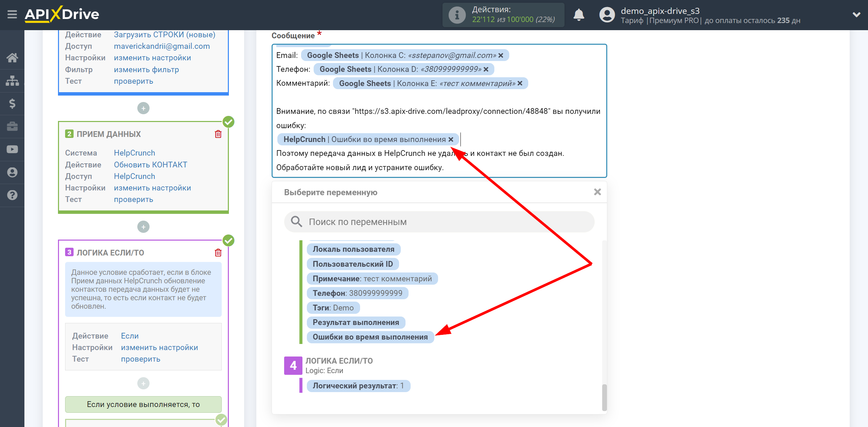The width and height of the screenshot is (868, 427).
Task: Add a step after the source block
Action: [143, 108]
